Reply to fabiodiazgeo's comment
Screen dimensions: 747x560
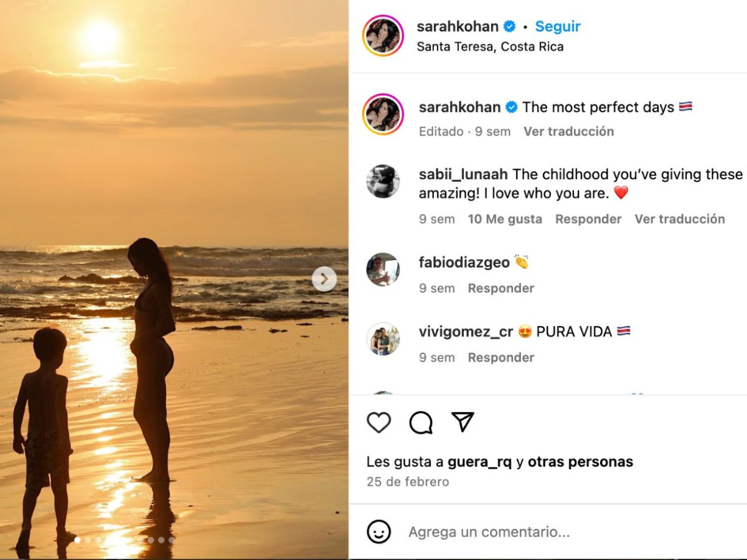coord(501,288)
